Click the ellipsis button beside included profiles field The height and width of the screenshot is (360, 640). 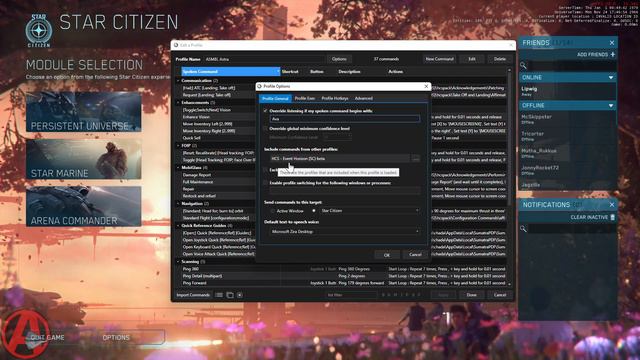(416, 158)
